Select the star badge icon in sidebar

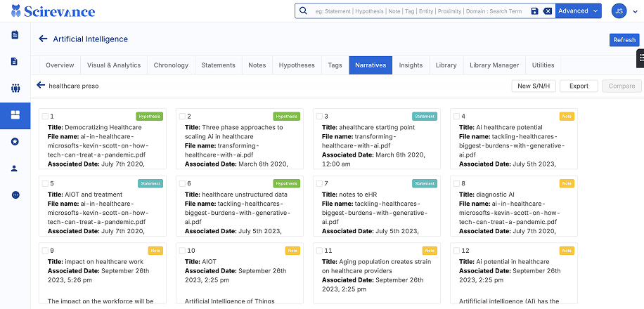coord(15,142)
